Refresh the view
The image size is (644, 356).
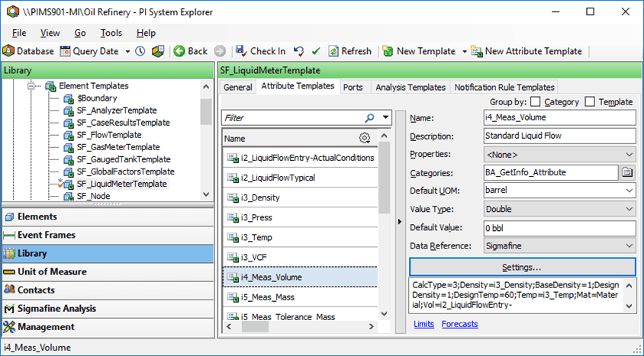click(x=350, y=51)
